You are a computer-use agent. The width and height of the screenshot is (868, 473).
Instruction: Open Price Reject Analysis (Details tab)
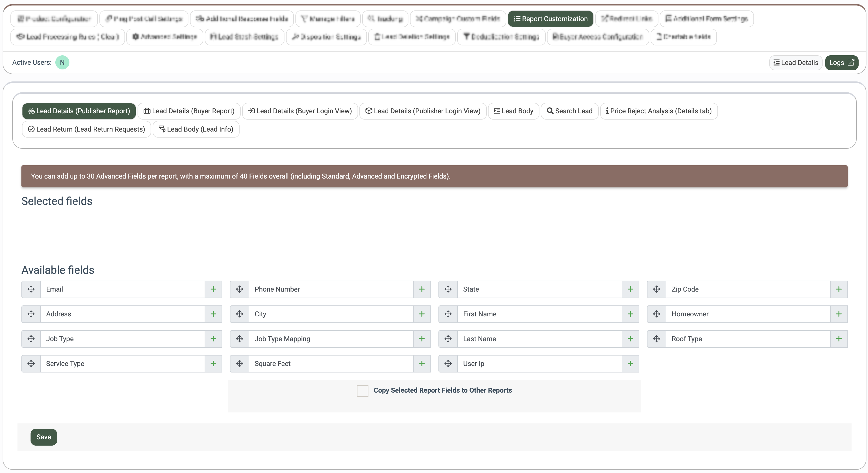coord(659,111)
